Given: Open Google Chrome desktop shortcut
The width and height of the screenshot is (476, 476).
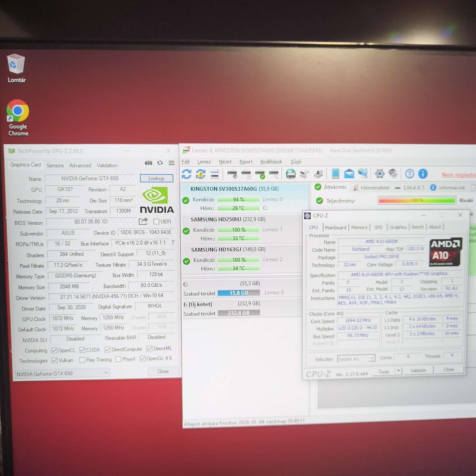Looking at the screenshot, I should click(x=18, y=118).
